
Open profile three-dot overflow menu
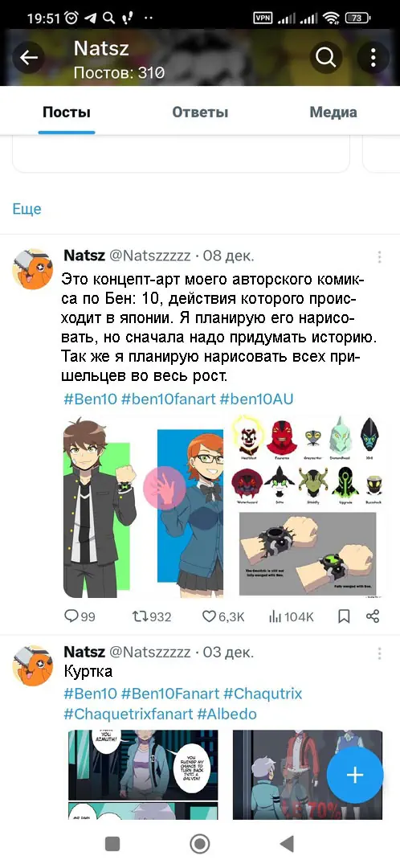point(373,57)
